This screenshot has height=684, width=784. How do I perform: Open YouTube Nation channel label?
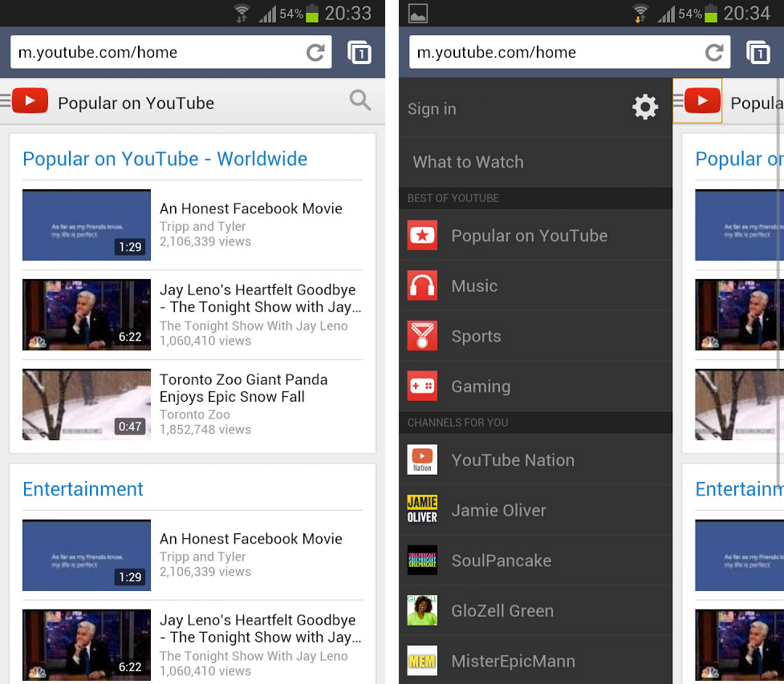[x=513, y=460]
